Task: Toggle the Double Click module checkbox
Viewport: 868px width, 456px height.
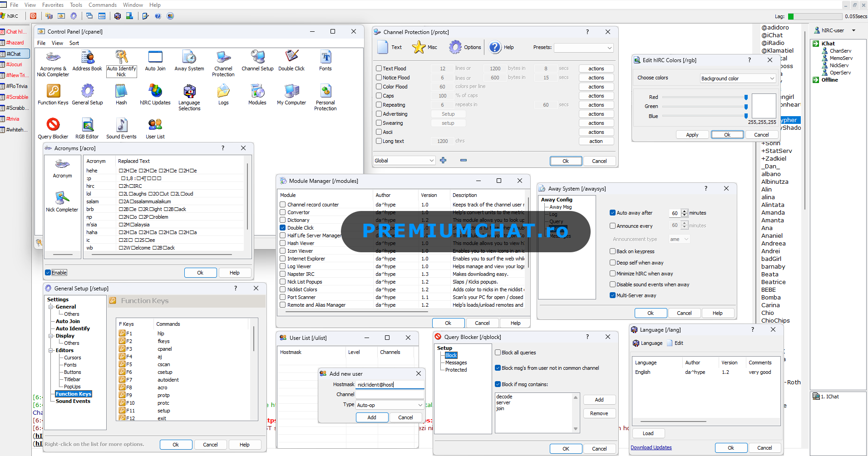Action: tap(283, 228)
